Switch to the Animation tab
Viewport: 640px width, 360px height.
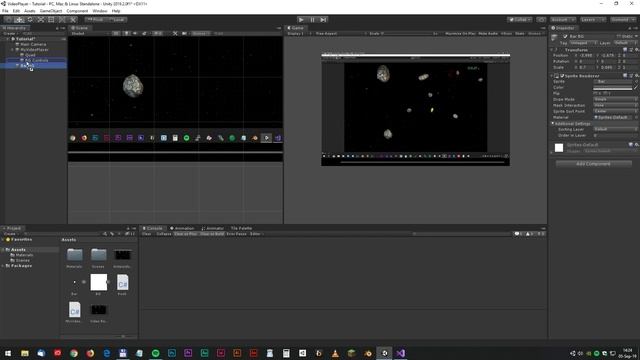coord(182,228)
